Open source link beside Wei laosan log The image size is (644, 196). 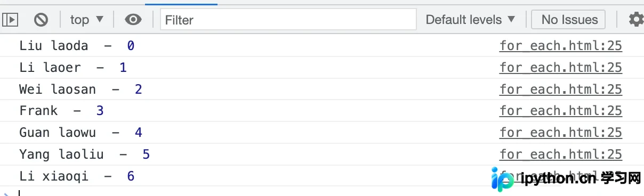tap(561, 89)
